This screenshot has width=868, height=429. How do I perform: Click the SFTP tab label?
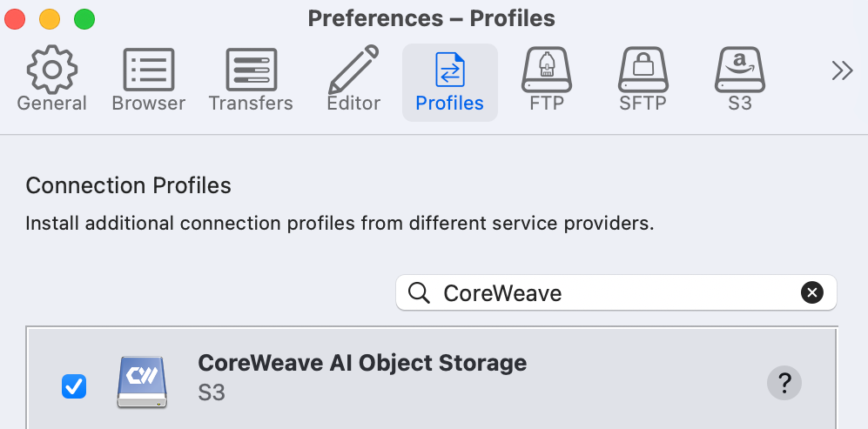click(x=643, y=104)
